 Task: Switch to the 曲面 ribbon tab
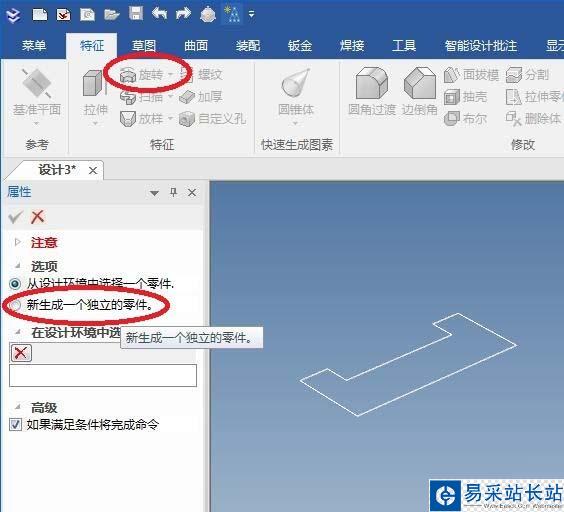tap(196, 46)
